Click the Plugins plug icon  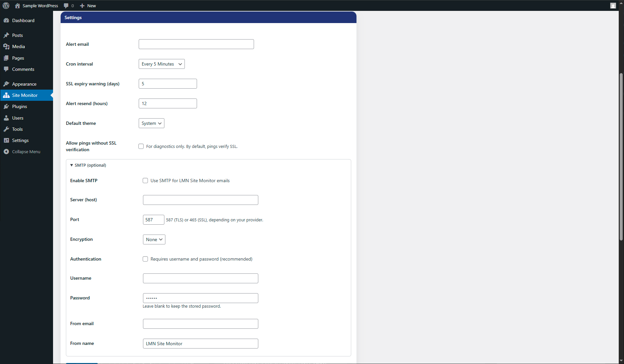tap(6, 106)
